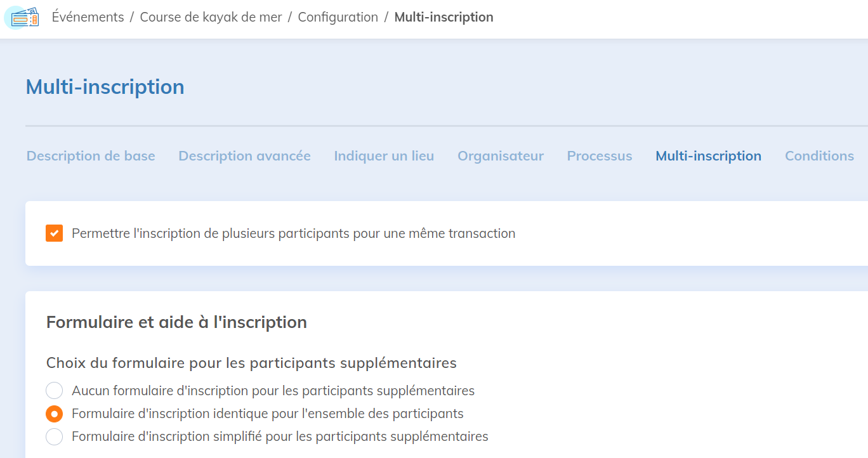The width and height of the screenshot is (868, 458).
Task: Click the Formulaire et aide à l'inscription heading
Action: point(176,322)
